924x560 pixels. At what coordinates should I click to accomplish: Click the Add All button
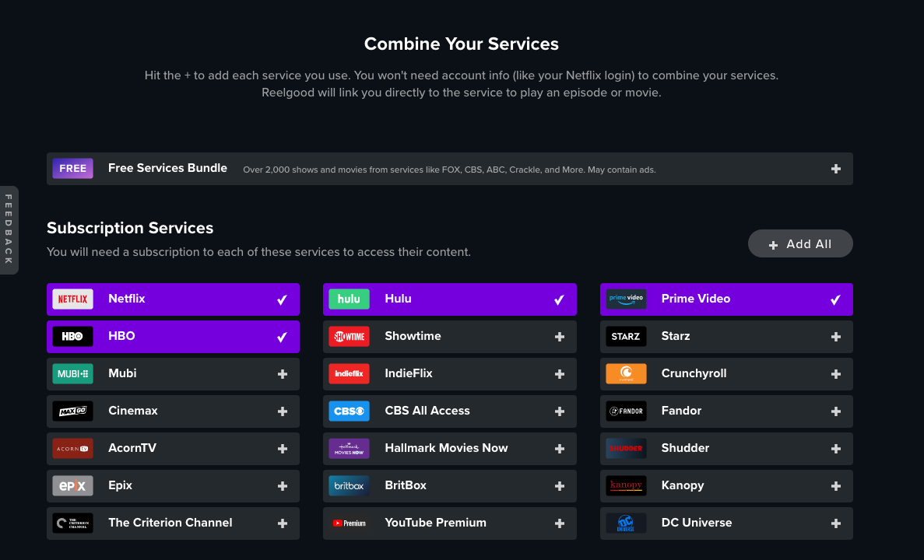tap(800, 243)
